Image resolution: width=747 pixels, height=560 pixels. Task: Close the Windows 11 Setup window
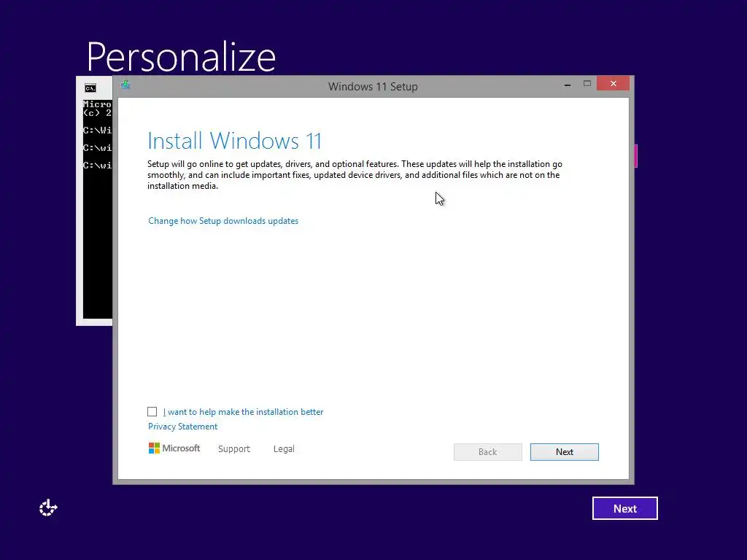click(613, 83)
